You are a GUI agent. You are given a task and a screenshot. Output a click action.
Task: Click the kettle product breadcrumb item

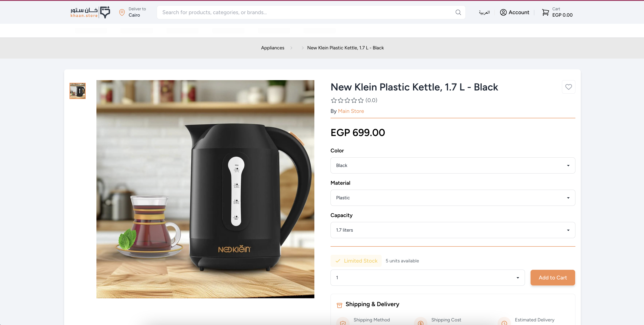pyautogui.click(x=345, y=48)
